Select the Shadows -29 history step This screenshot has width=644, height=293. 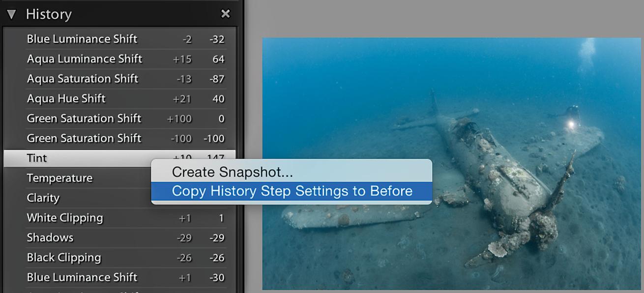(x=50, y=237)
